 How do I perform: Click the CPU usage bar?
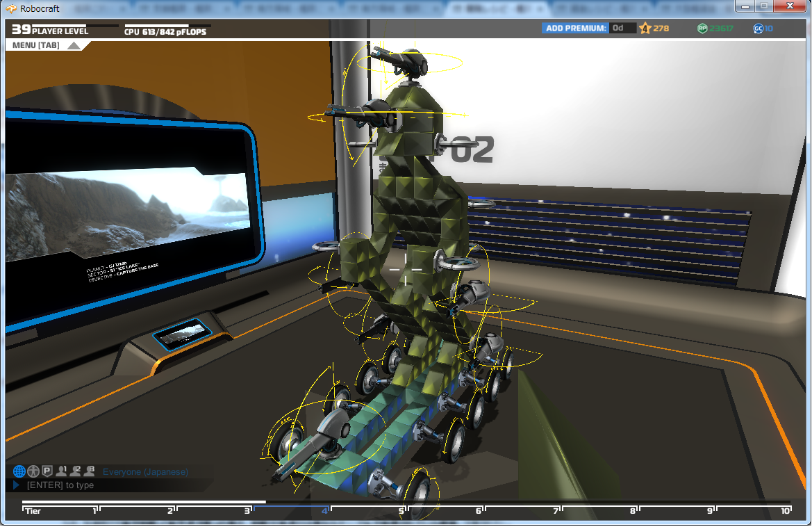pyautogui.click(x=167, y=26)
